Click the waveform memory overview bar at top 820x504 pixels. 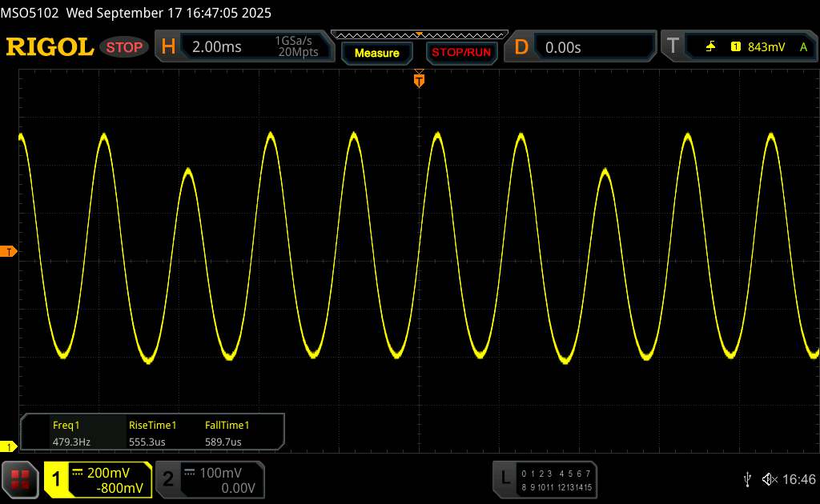tap(419, 34)
